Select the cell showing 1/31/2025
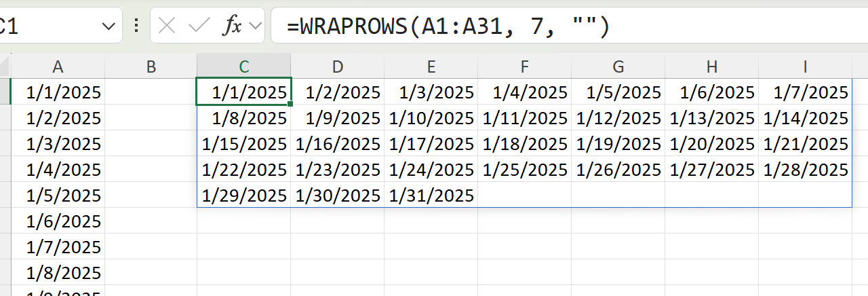Image resolution: width=868 pixels, height=296 pixels. pyautogui.click(x=431, y=196)
